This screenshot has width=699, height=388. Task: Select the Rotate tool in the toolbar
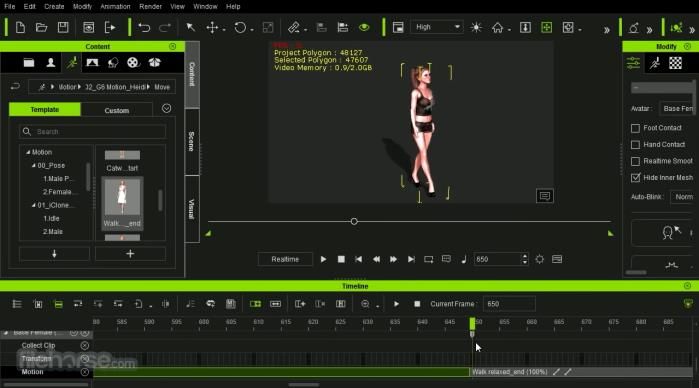click(x=240, y=28)
